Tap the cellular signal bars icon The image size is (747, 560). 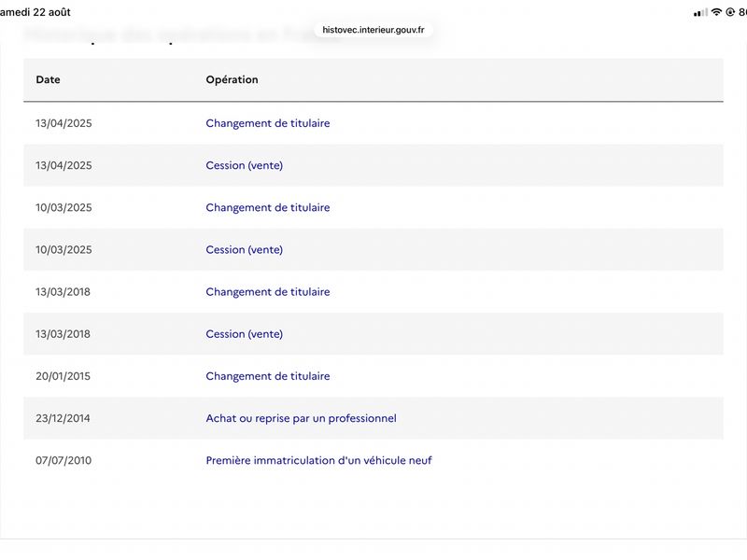click(700, 12)
